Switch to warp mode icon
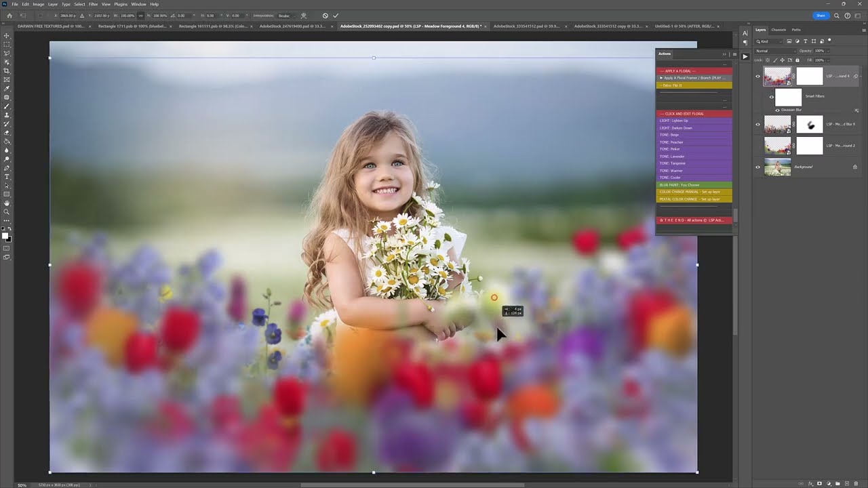 [303, 16]
